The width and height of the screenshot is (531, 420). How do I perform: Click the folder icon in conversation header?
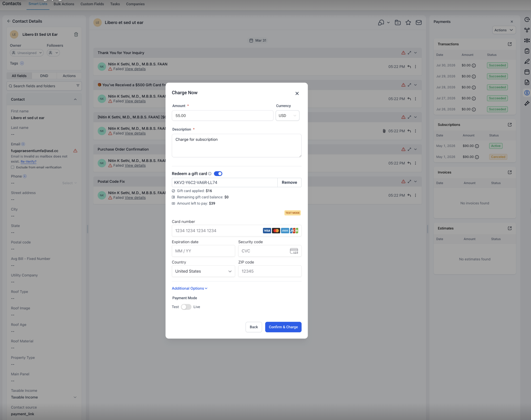398,23
